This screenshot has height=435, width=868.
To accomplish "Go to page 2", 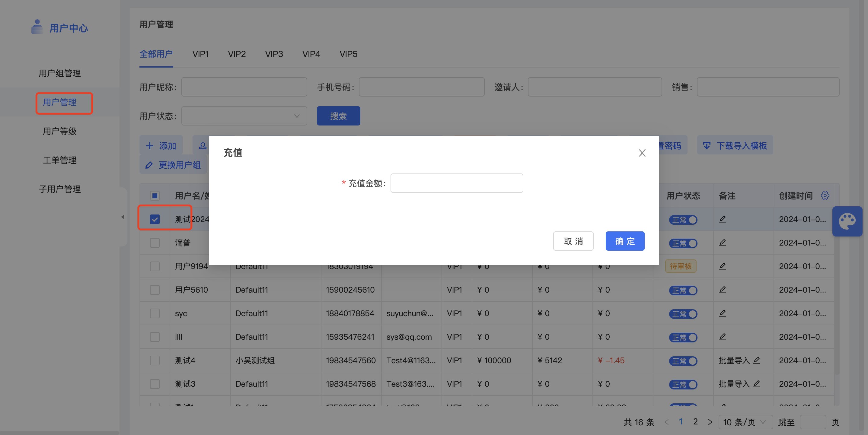I will [695, 421].
